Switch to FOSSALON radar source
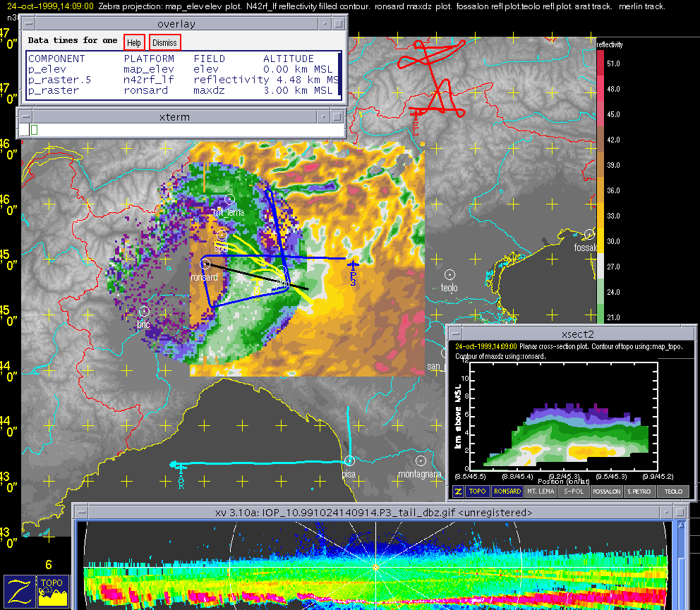This screenshot has height=610, width=700. click(x=606, y=492)
